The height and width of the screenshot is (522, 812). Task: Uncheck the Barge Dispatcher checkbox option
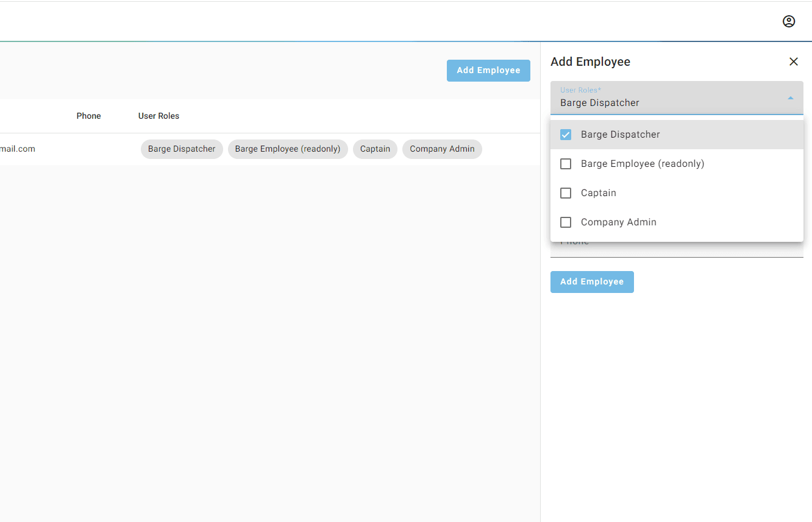566,135
